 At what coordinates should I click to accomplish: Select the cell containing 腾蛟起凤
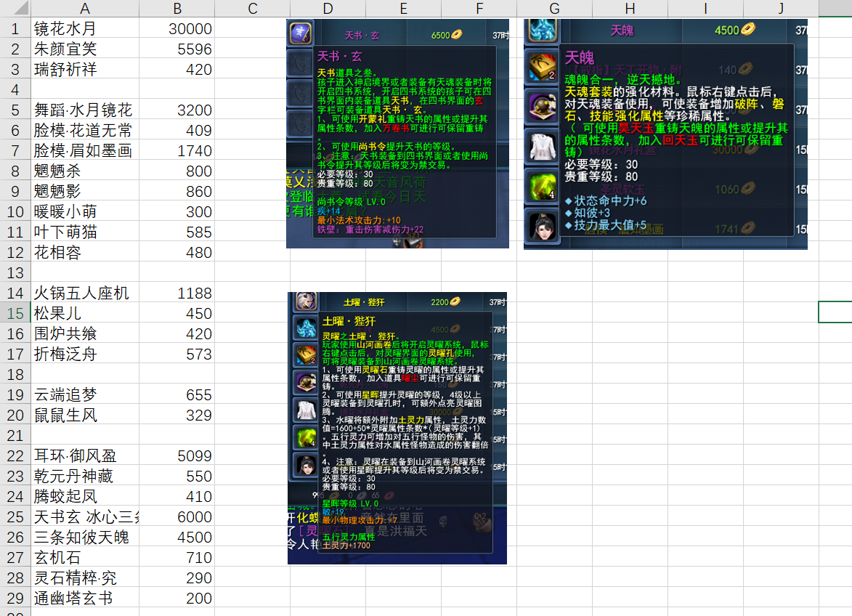(x=85, y=496)
